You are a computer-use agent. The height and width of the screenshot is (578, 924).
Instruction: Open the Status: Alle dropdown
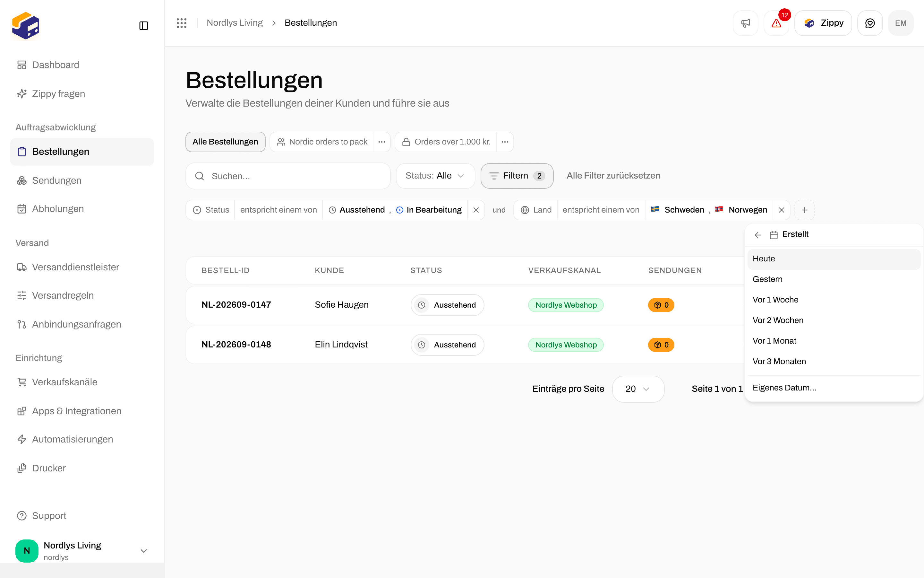point(435,176)
